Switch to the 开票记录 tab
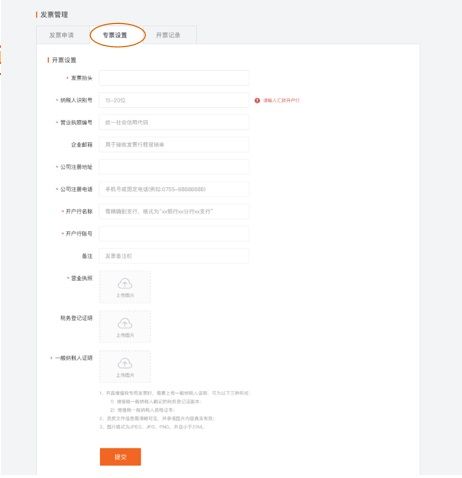This screenshot has height=478, width=462. pyautogui.click(x=168, y=35)
